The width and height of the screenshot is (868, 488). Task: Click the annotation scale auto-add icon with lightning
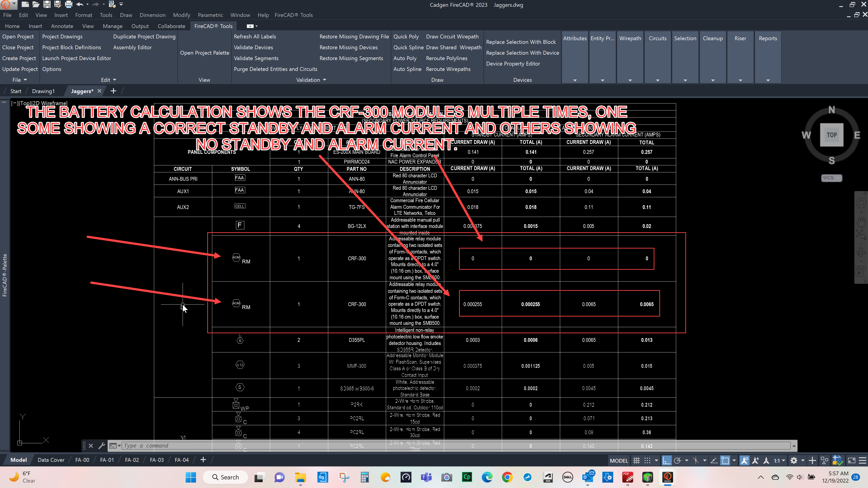pyautogui.click(x=755, y=460)
